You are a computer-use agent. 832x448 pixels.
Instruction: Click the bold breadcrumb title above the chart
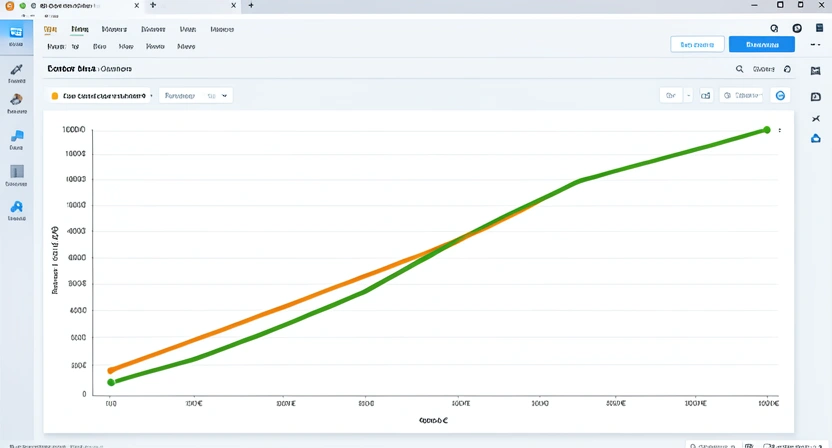pos(72,69)
